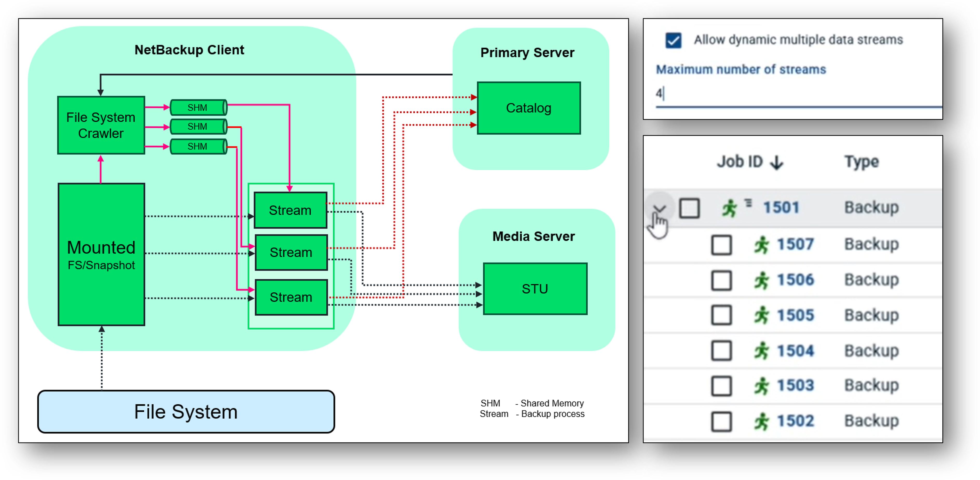Click the Mounted FS/Snapshot box
This screenshot has width=980, height=480.
click(x=101, y=255)
